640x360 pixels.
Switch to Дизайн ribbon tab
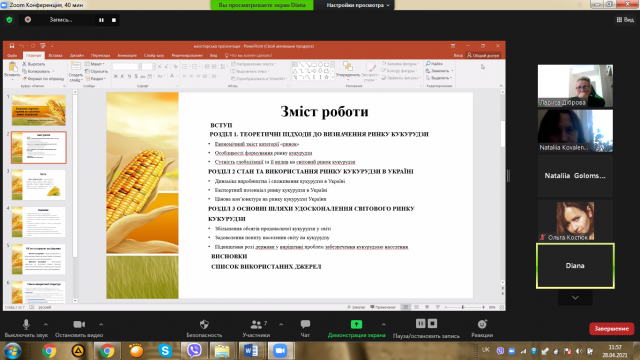point(77,56)
